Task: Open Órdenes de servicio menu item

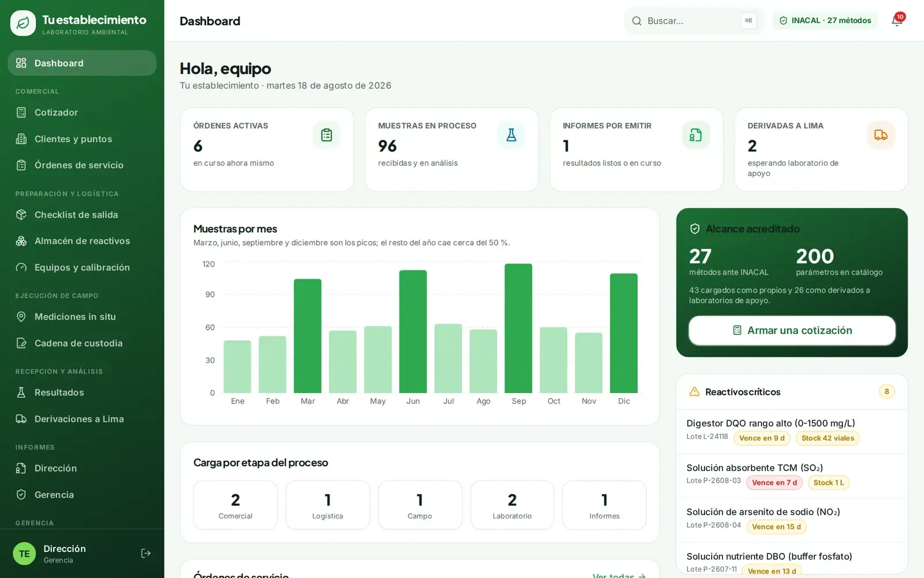Action: coord(82,165)
